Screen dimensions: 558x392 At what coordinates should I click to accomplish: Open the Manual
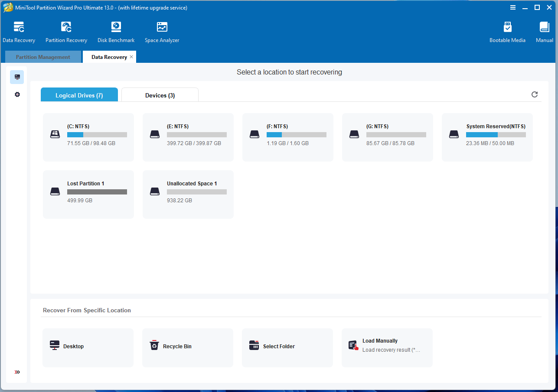[544, 32]
